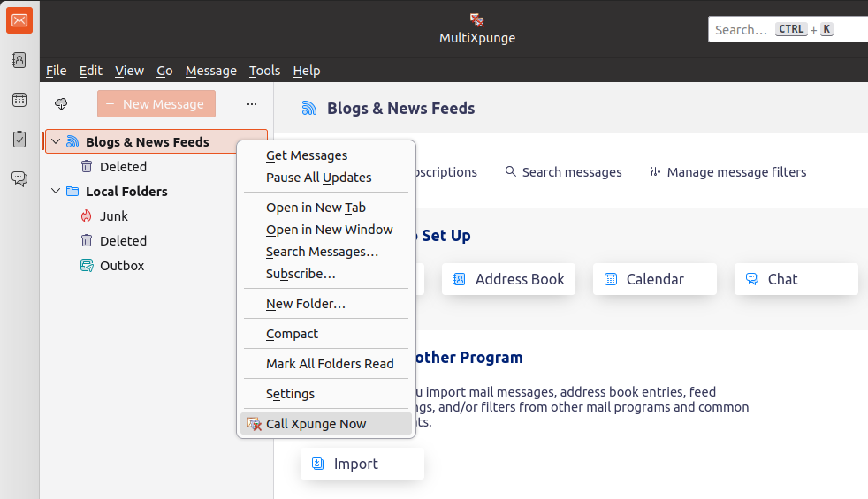Viewport: 868px width, 499px height.
Task: Click the Outbox icon
Action: [87, 266]
